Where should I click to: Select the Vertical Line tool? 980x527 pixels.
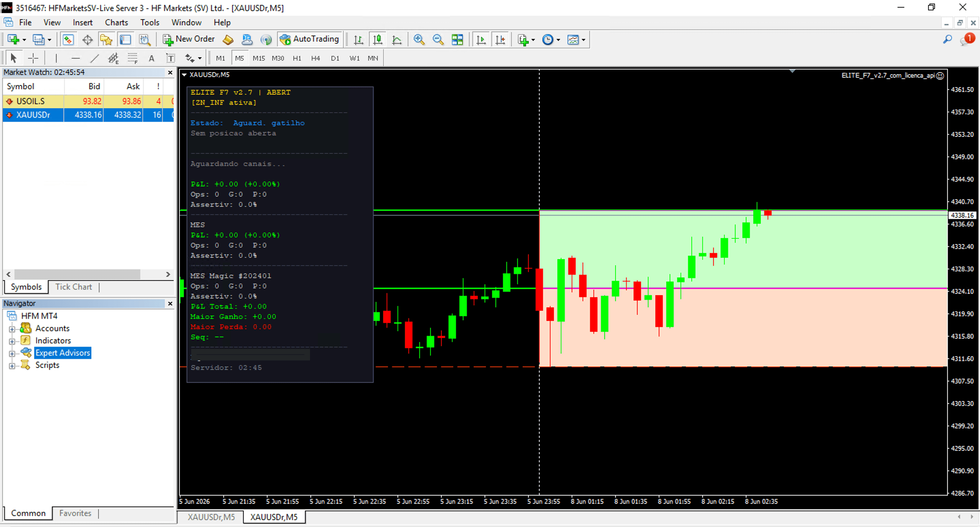[x=56, y=58]
